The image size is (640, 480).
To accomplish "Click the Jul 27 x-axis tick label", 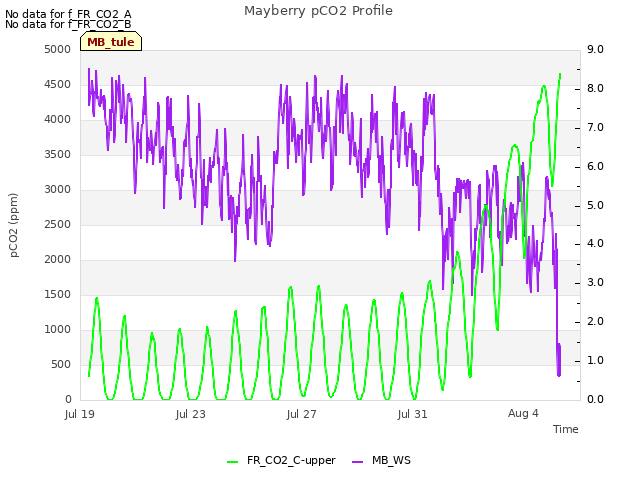I will pyautogui.click(x=302, y=414).
